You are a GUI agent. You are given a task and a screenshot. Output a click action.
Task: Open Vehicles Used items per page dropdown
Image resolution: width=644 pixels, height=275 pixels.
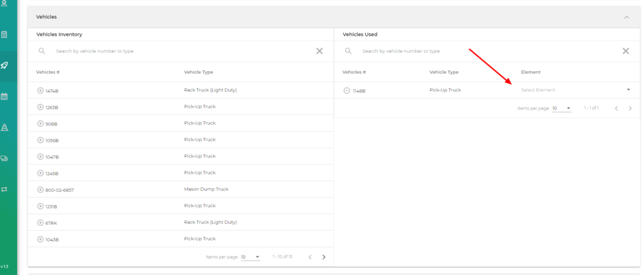(x=561, y=108)
